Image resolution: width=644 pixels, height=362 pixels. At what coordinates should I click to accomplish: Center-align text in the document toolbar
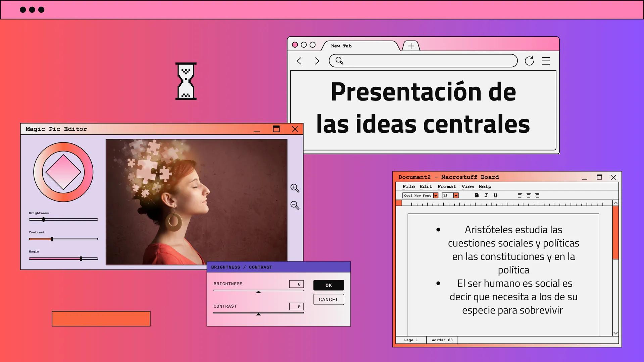click(529, 195)
